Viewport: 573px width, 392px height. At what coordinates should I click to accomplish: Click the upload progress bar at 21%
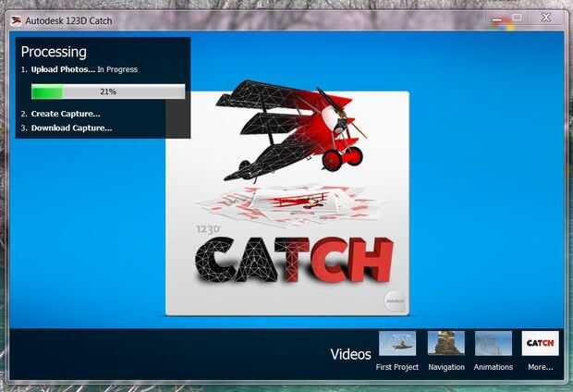tap(108, 92)
